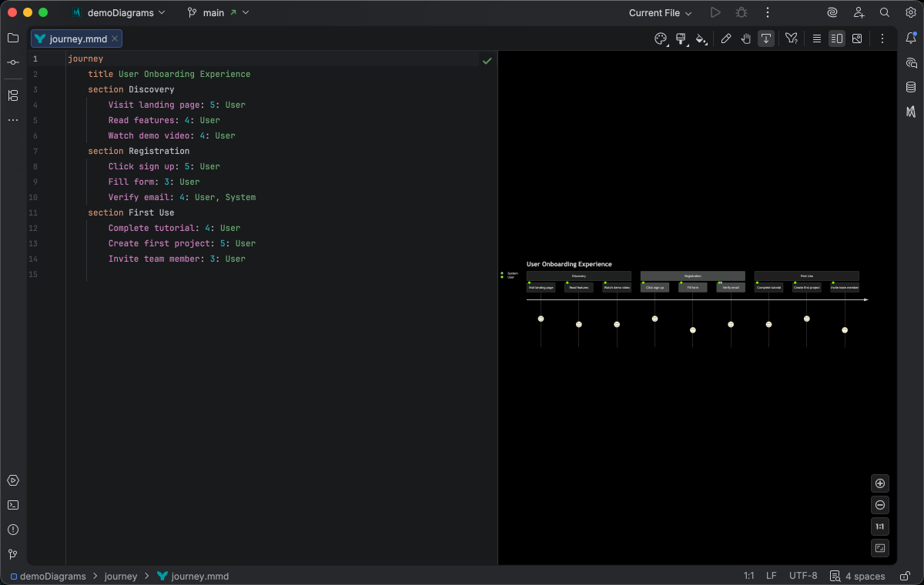
Task: Click the Run button in title bar
Action: pyautogui.click(x=715, y=12)
